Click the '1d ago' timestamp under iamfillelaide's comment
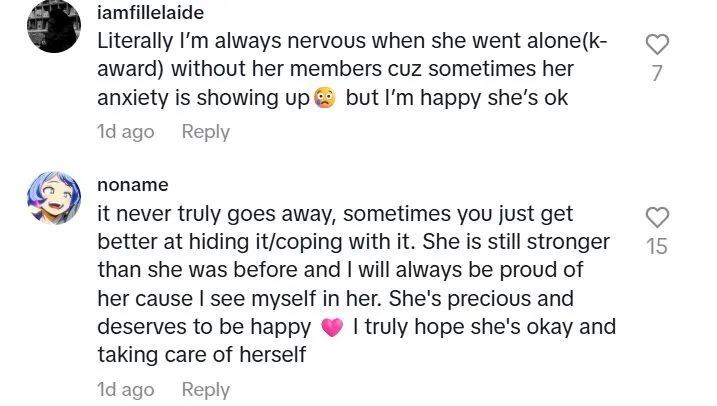Image resolution: width=717 pixels, height=406 pixels. tap(126, 132)
